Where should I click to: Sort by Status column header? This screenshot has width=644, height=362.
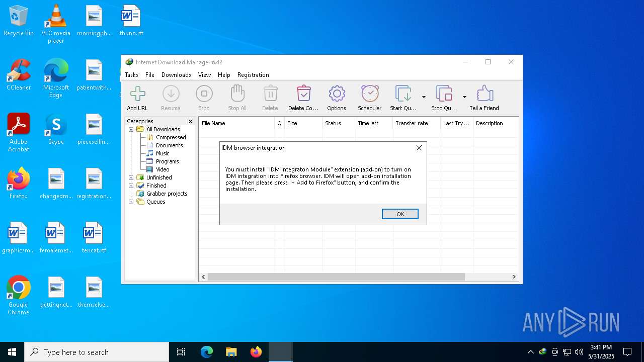(x=339, y=123)
